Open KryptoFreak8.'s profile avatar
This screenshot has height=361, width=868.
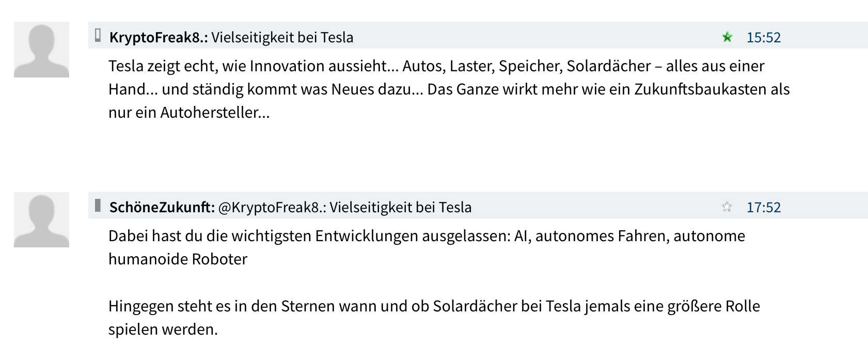(x=41, y=50)
